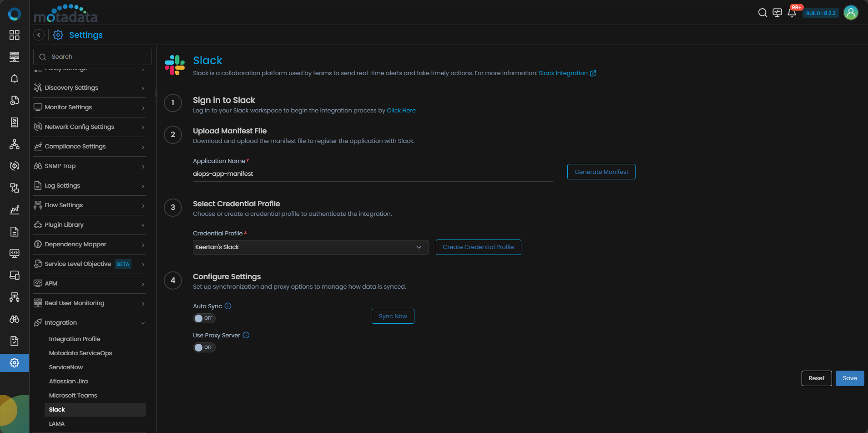Open the user profile avatar
This screenshot has height=433, width=868.
pos(851,13)
